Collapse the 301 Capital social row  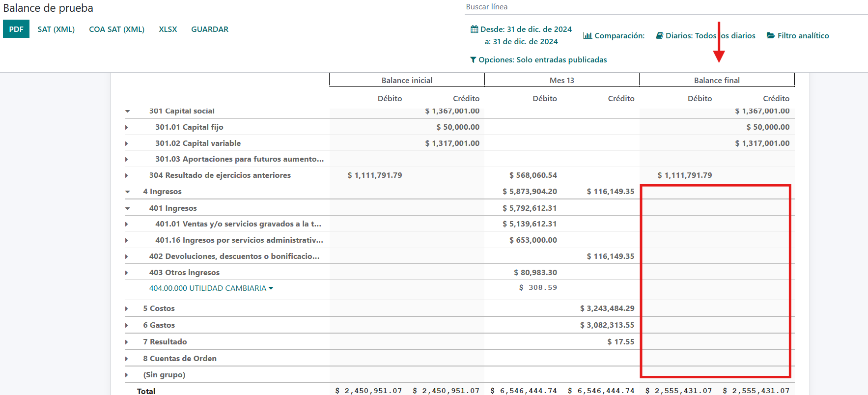click(x=127, y=112)
